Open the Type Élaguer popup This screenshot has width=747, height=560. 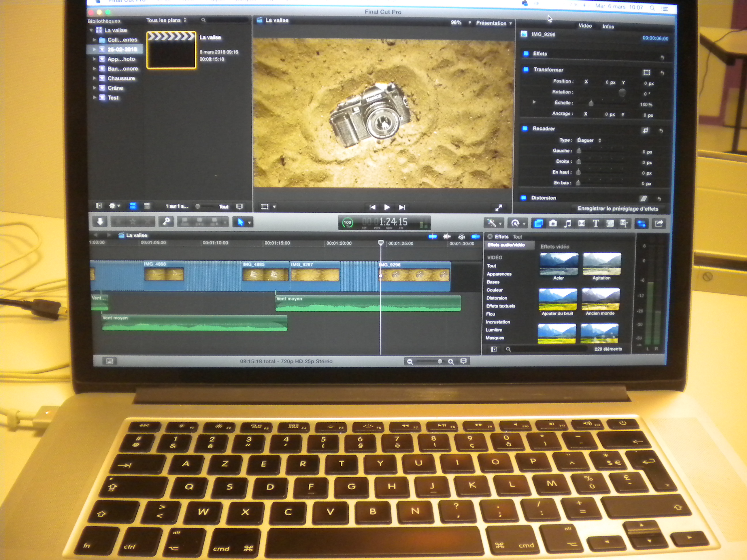point(589,140)
